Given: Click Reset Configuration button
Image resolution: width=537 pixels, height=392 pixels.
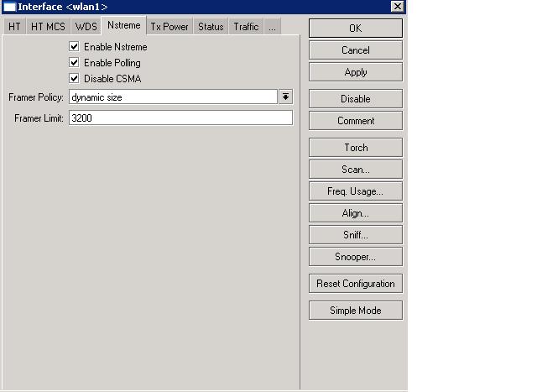Looking at the screenshot, I should pyautogui.click(x=356, y=284).
